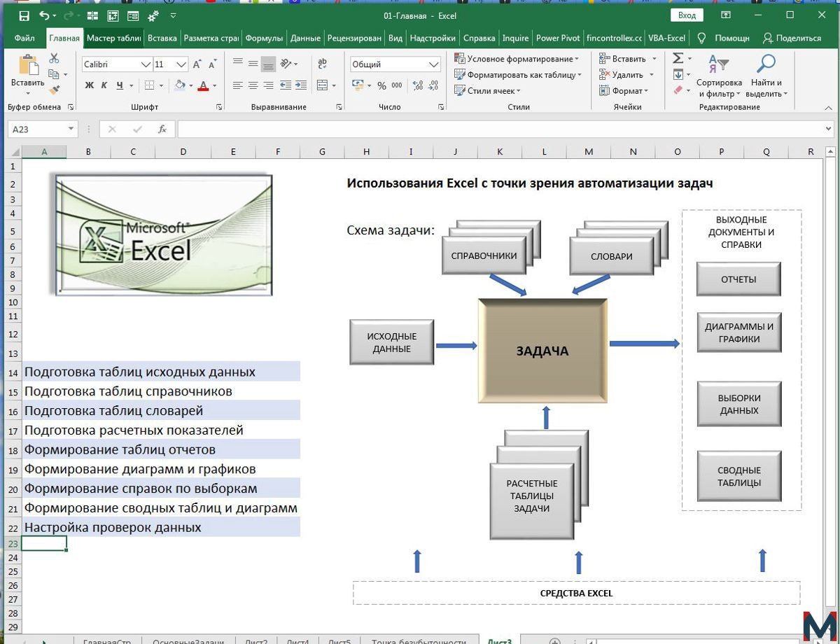This screenshot has height=644, width=840.
Task: Pick the fill color paint bucket
Action: [180, 85]
